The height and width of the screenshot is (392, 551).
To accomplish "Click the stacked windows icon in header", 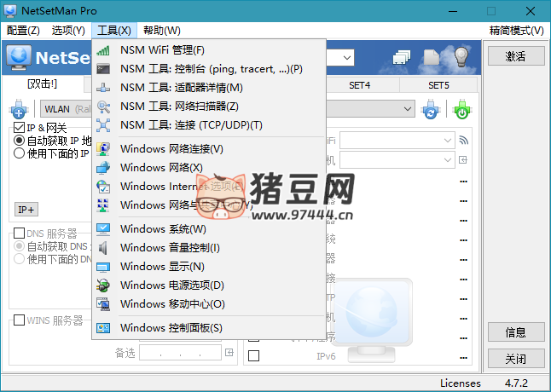I will click(403, 57).
